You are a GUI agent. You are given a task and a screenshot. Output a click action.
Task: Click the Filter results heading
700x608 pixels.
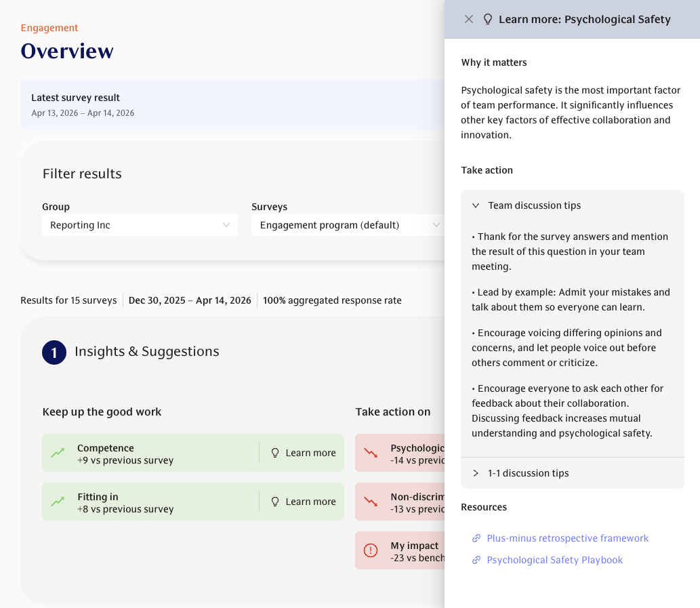82,174
